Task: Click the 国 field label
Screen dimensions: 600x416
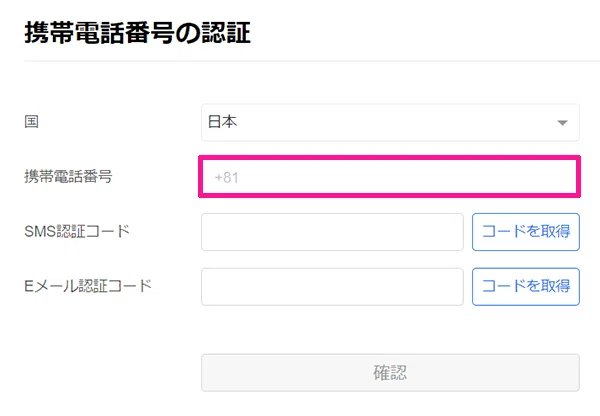Action: [31, 122]
